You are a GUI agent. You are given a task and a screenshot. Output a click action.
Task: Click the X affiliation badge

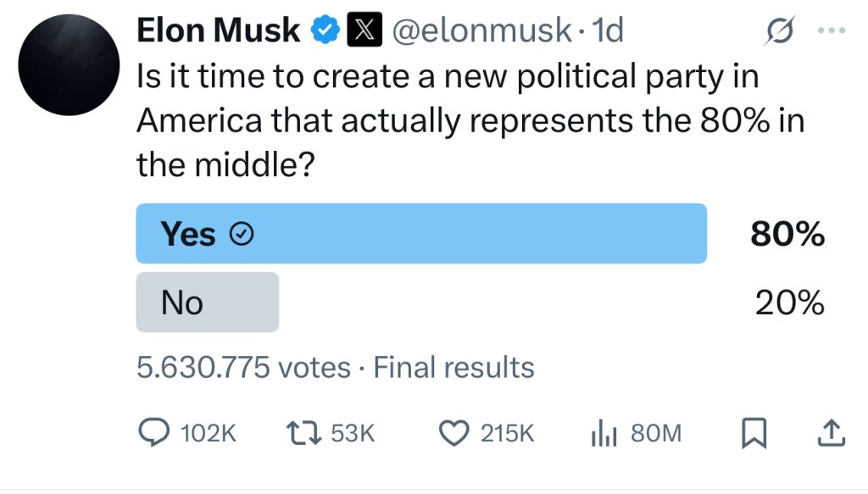364,30
